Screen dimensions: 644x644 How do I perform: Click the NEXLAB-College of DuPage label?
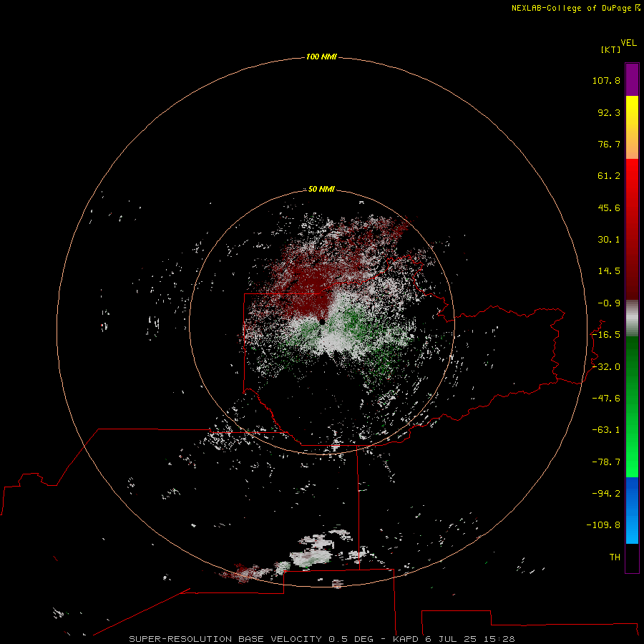pos(575,8)
